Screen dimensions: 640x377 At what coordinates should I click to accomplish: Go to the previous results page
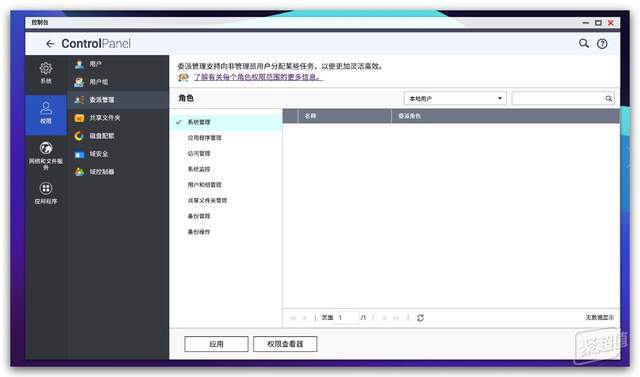click(304, 318)
